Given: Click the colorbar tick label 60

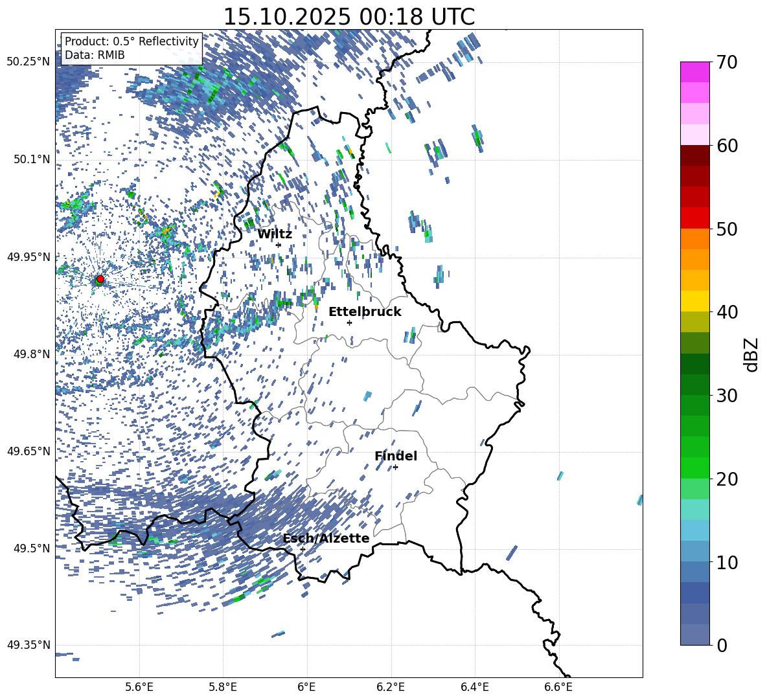Looking at the screenshot, I should [x=727, y=146].
